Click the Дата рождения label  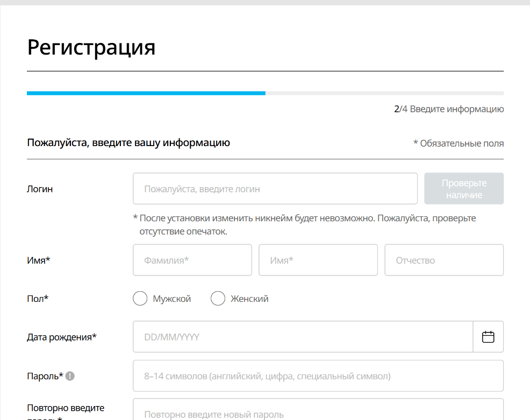[62, 337]
